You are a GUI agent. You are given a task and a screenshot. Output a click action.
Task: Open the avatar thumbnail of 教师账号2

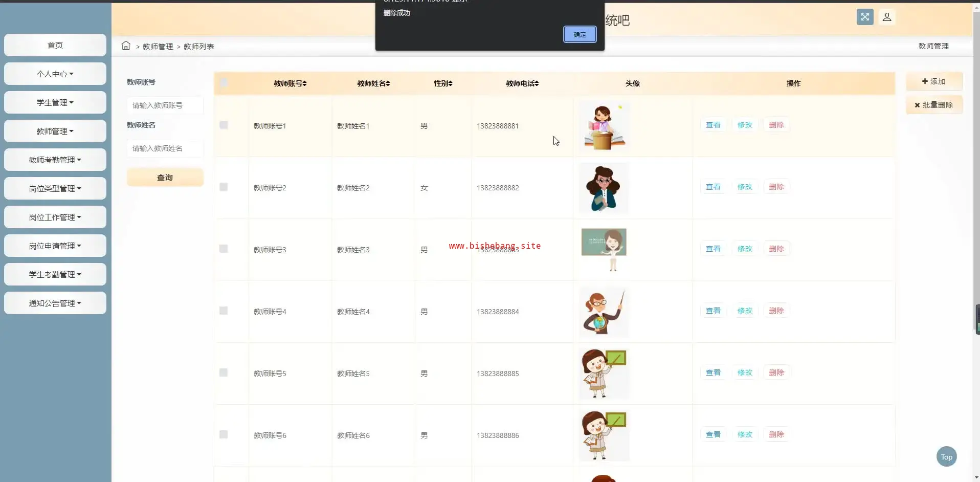point(604,188)
